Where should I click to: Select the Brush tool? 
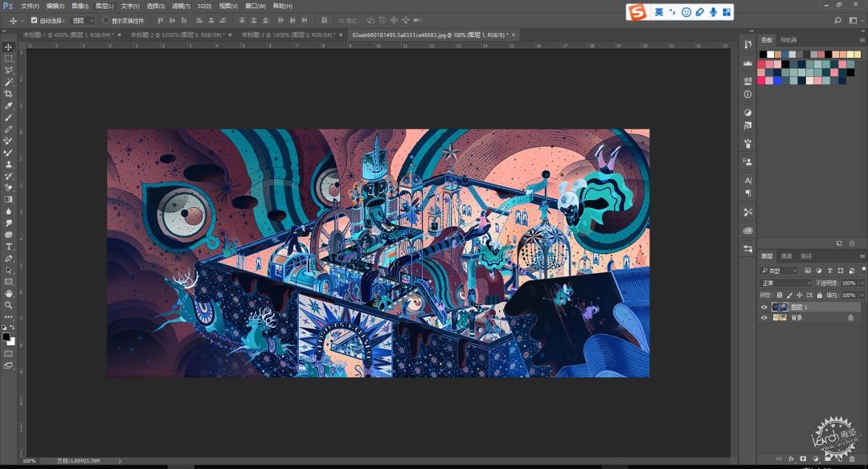coord(8,117)
